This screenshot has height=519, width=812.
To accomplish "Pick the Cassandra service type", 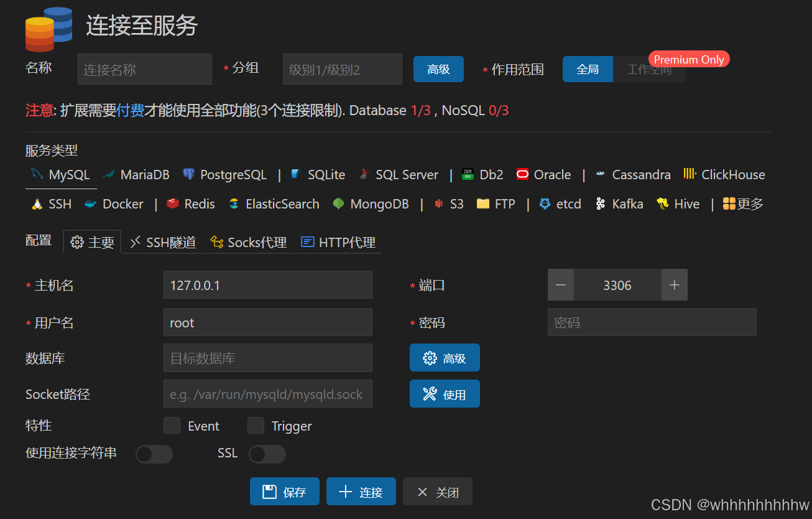I will pos(632,175).
